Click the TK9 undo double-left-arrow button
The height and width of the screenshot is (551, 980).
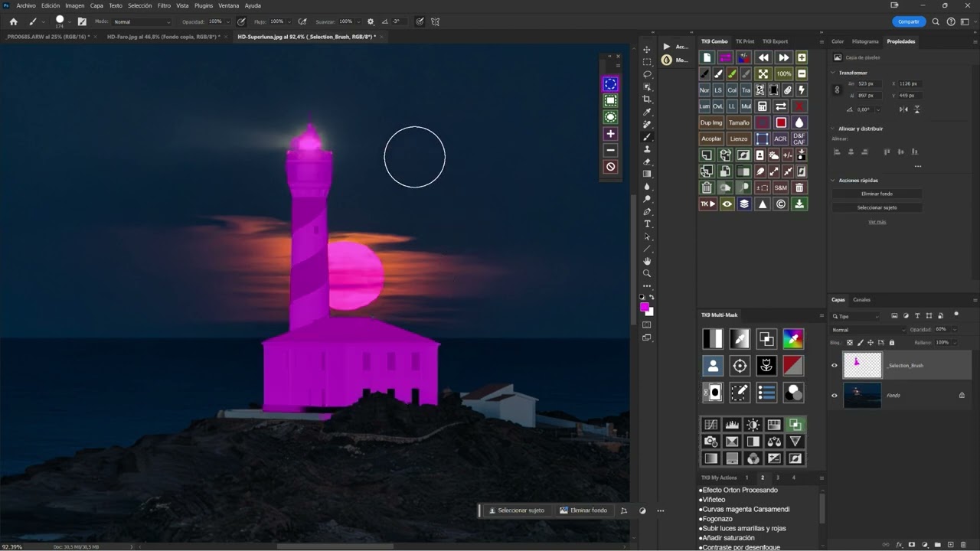763,57
